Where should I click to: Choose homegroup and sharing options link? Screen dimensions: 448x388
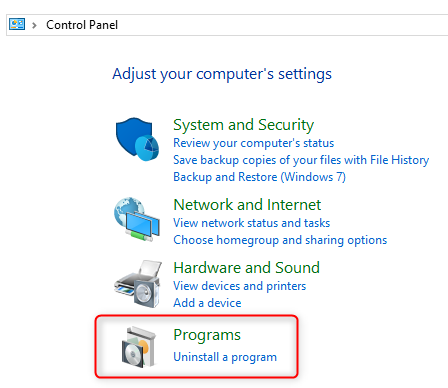coord(280,240)
